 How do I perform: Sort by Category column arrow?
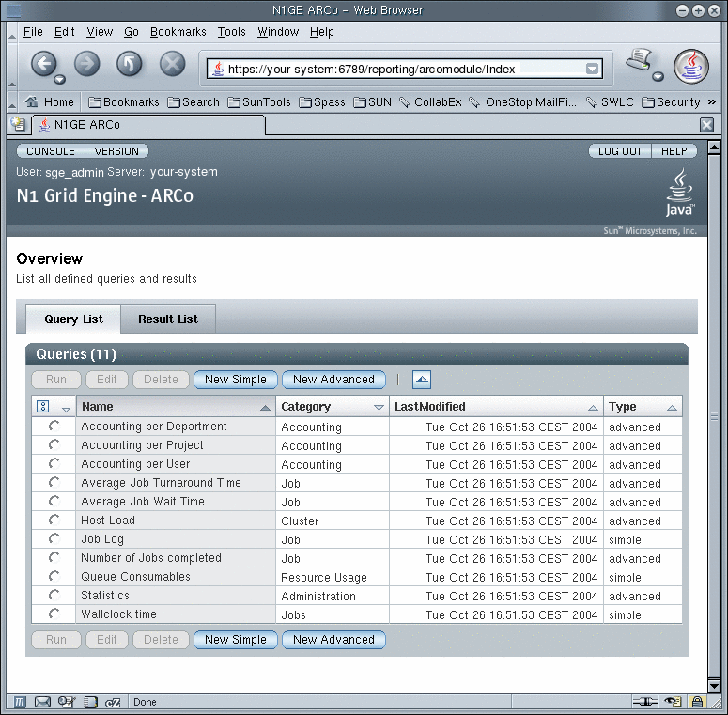[379, 408]
